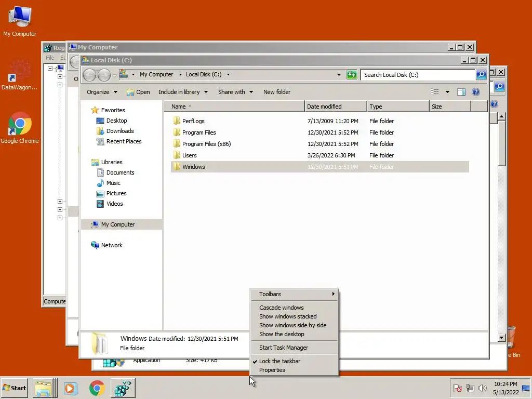Screen dimensions: 532x399
Task: Open the Share with dropdown
Action: pyautogui.click(x=235, y=92)
